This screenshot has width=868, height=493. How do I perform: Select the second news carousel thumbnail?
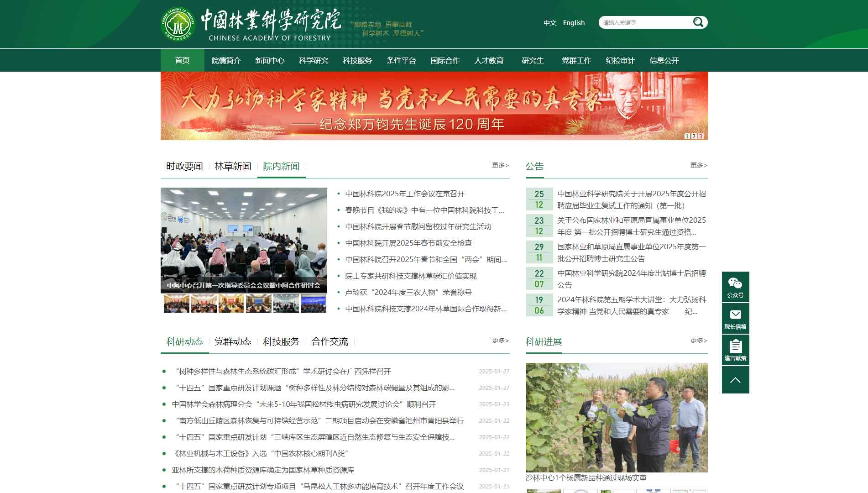point(204,303)
